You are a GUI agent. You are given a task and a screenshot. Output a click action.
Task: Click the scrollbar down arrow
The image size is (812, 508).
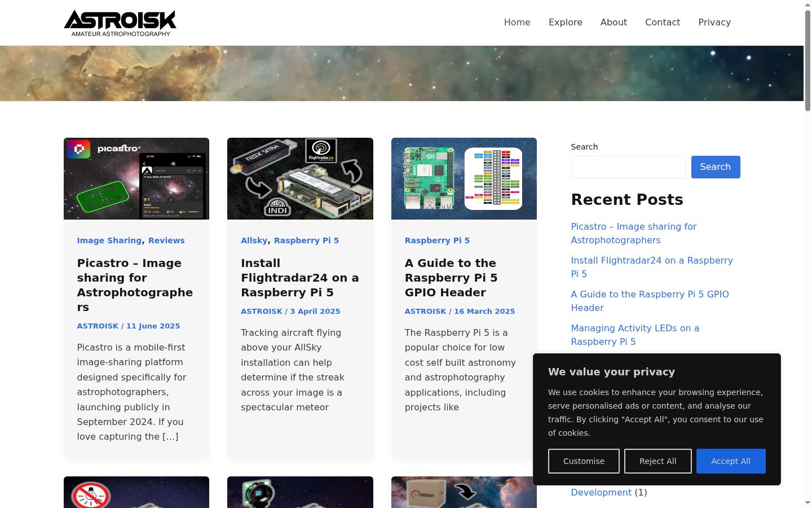tap(807, 503)
